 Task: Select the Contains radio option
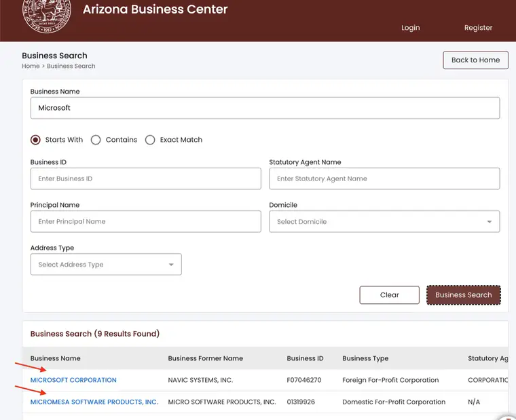click(x=96, y=140)
